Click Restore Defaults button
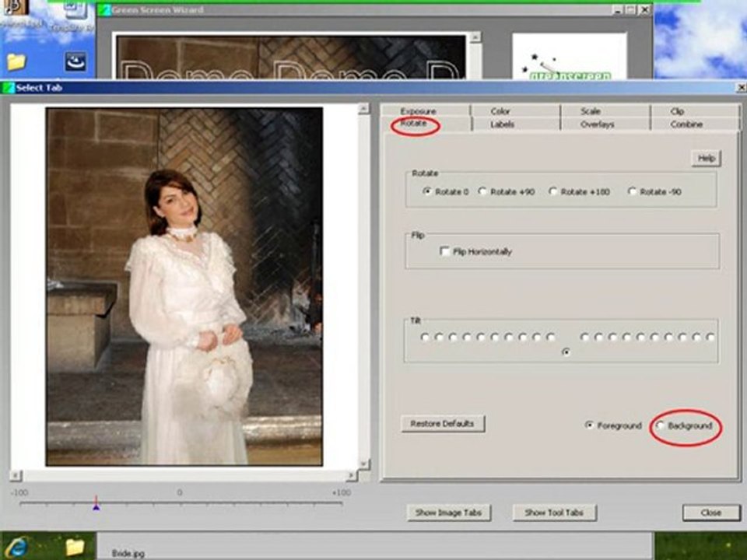The width and height of the screenshot is (747, 560). coord(443,424)
